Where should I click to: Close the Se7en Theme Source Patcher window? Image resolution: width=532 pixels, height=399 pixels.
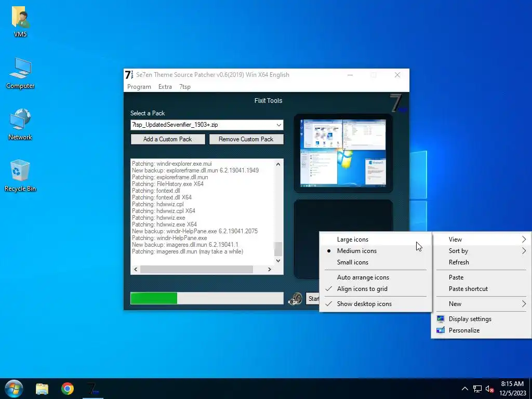coord(397,75)
